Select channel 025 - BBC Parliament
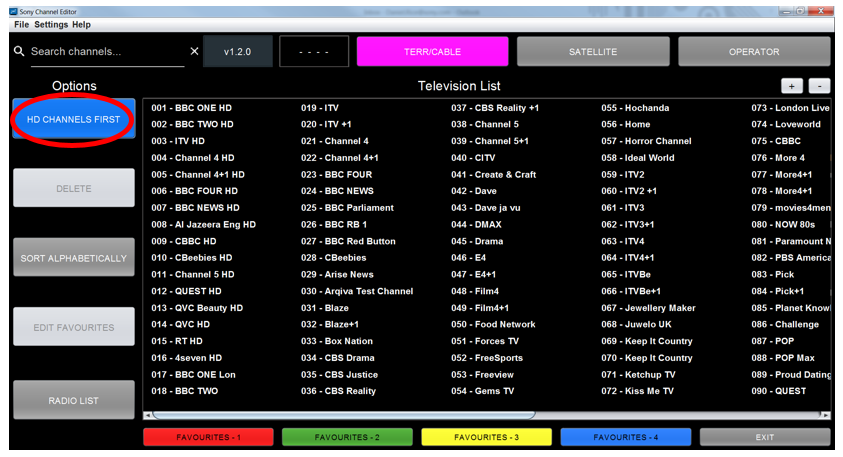The width and height of the screenshot is (843, 457). [x=347, y=208]
